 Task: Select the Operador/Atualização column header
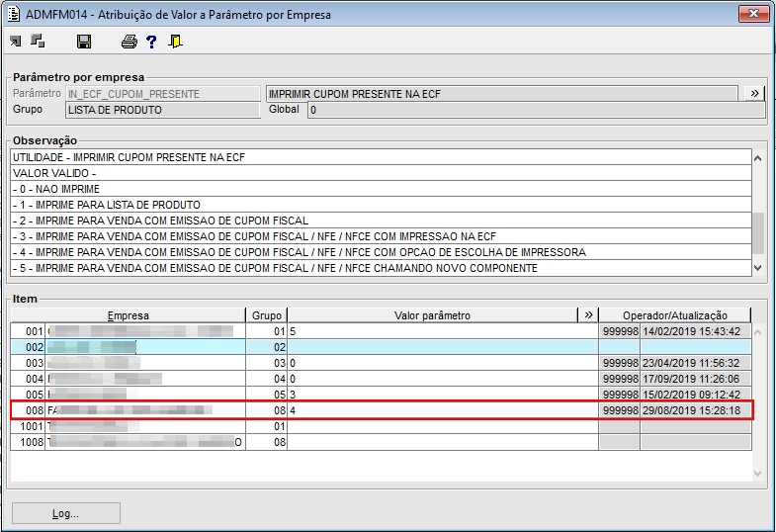[x=674, y=315]
